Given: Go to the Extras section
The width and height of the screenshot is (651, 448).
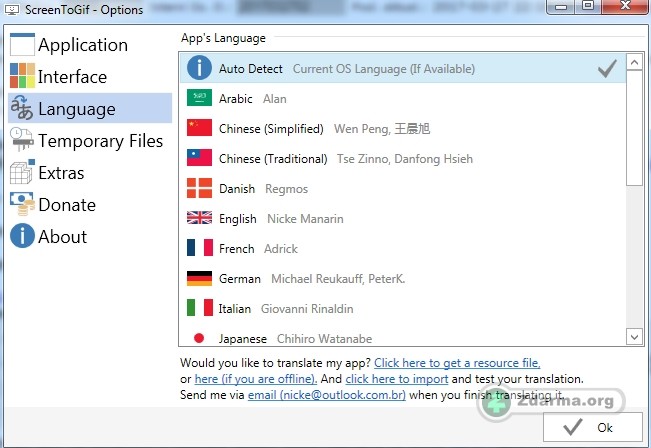Looking at the screenshot, I should (x=90, y=172).
